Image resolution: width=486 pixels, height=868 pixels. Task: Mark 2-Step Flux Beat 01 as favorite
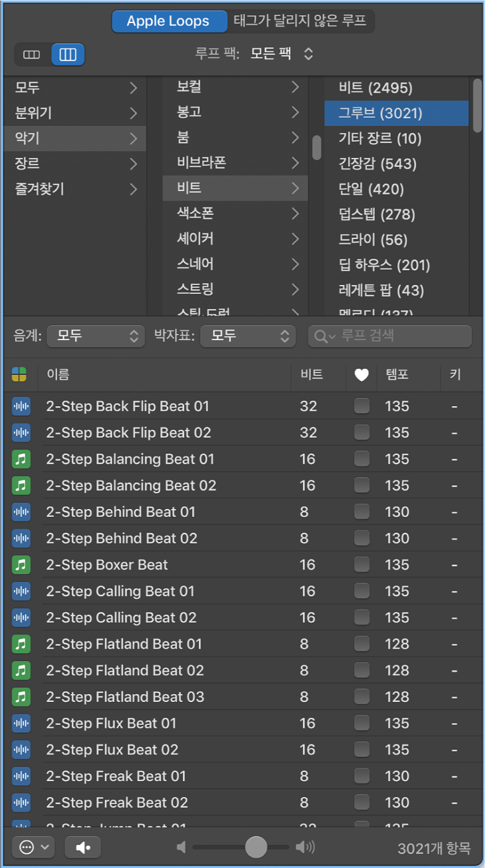click(x=361, y=723)
